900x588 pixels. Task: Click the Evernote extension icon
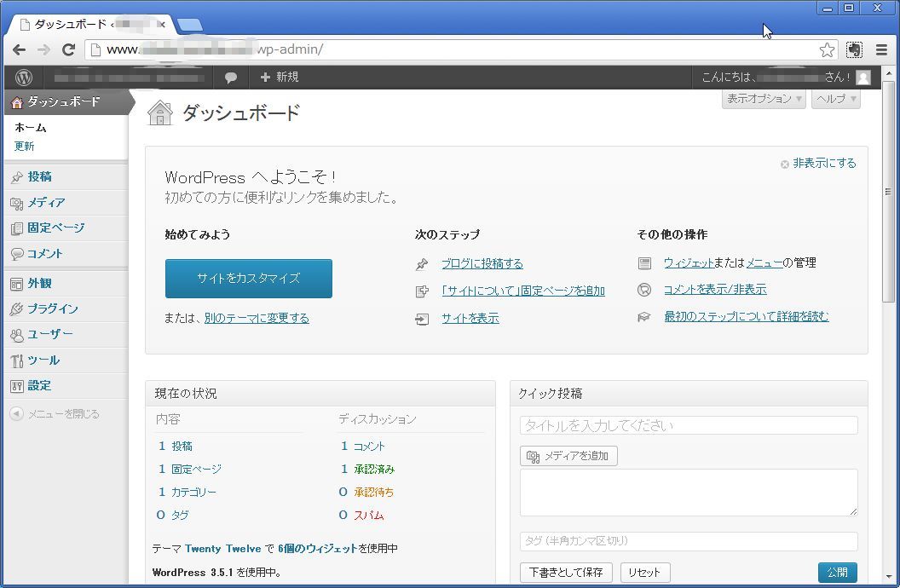point(854,50)
